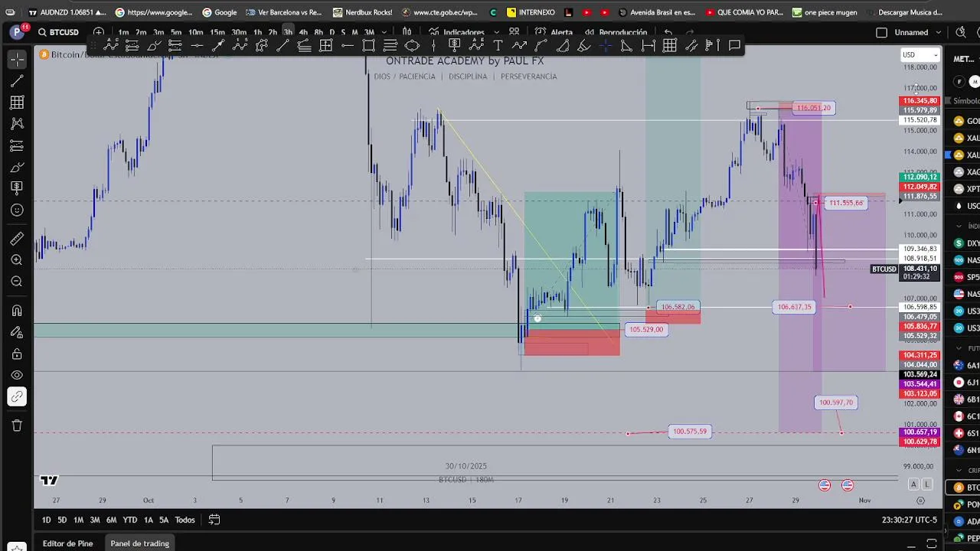980x551 pixels.
Task: Click the add symbol plus button
Action: 99,32
